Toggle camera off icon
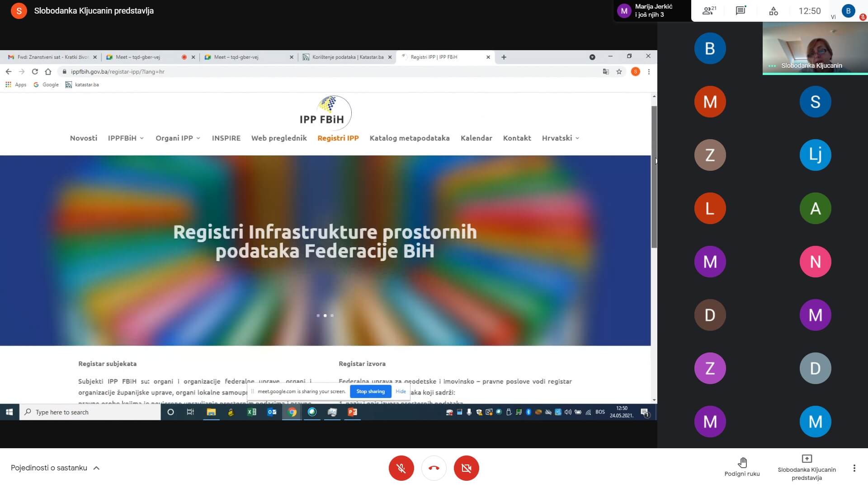This screenshot has width=868, height=488. pos(467,468)
